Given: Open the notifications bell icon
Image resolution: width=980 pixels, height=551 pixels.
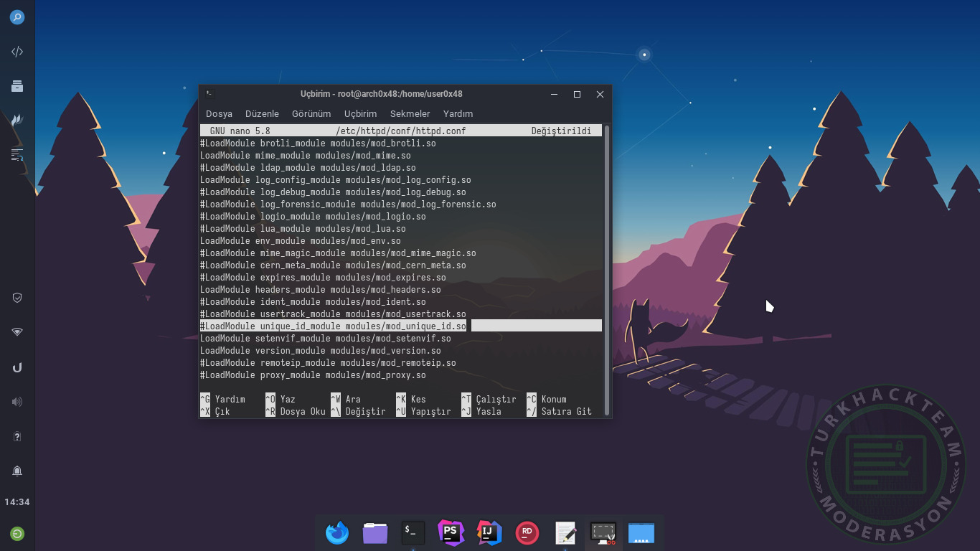Looking at the screenshot, I should point(17,471).
